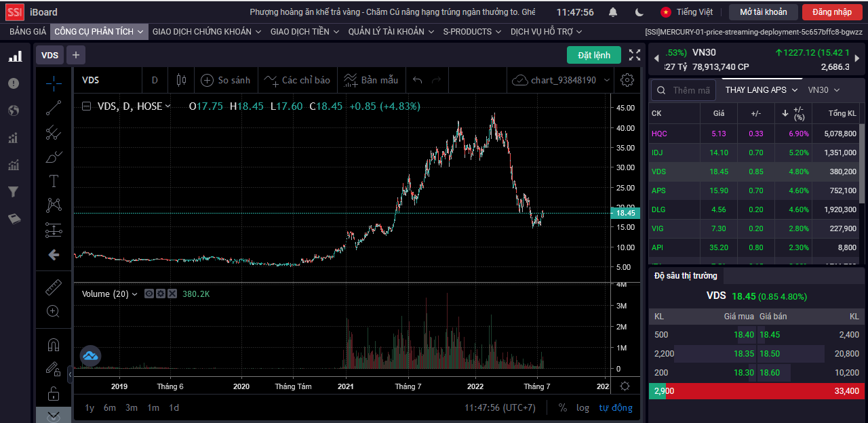Viewport: 868px width, 423px height.
Task: Click the Thêm mã symbol search field
Action: pos(683,90)
